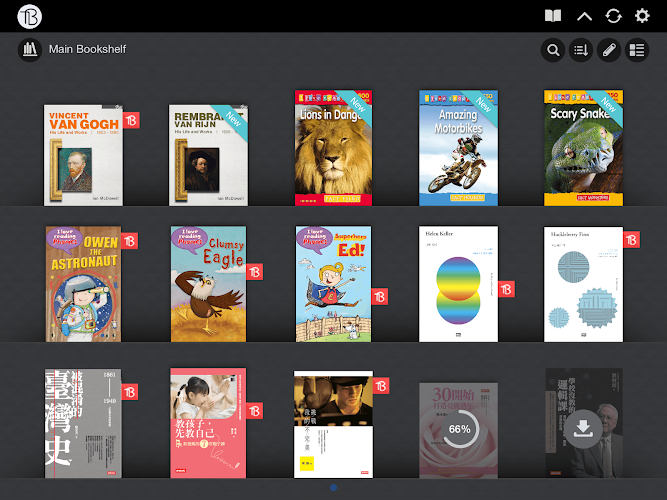667x500 pixels.
Task: Open the sort order list icon
Action: click(580, 50)
